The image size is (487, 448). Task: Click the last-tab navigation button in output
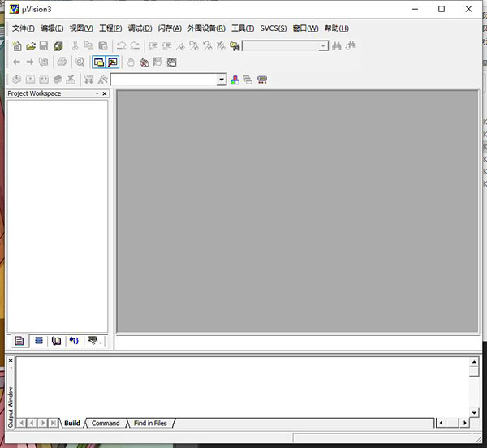click(x=53, y=423)
